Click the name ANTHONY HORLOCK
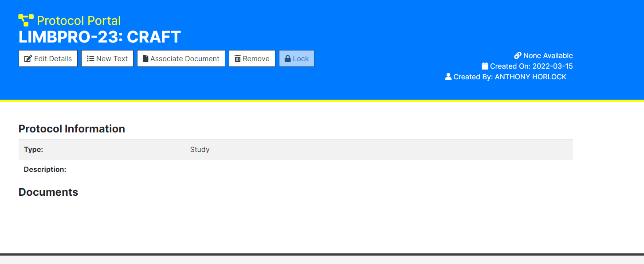 tap(530, 76)
